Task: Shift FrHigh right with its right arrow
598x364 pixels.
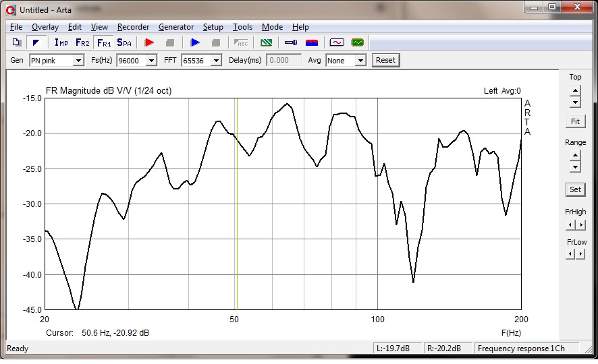Action: 580,225
